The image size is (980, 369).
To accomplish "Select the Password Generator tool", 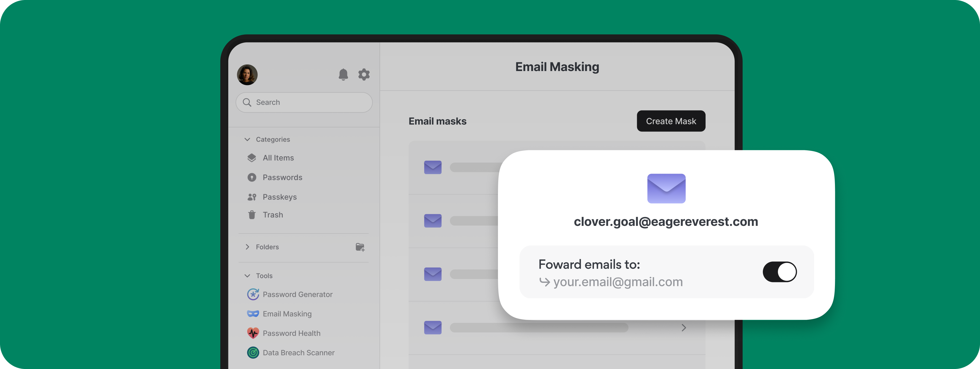I will 297,294.
